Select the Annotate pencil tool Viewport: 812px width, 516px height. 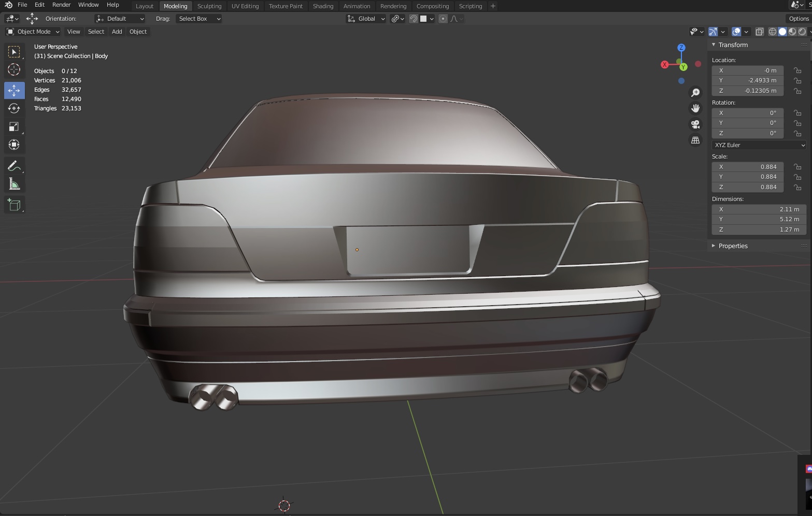coord(14,166)
